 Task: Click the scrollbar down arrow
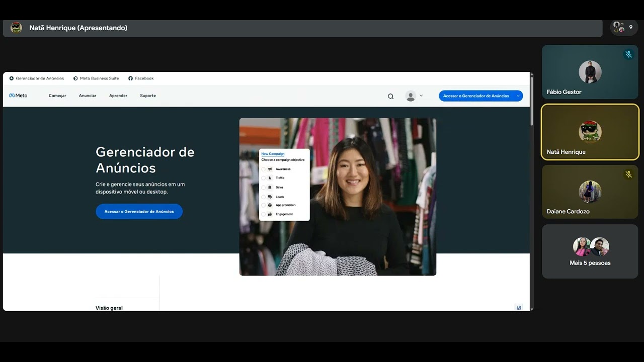532,309
